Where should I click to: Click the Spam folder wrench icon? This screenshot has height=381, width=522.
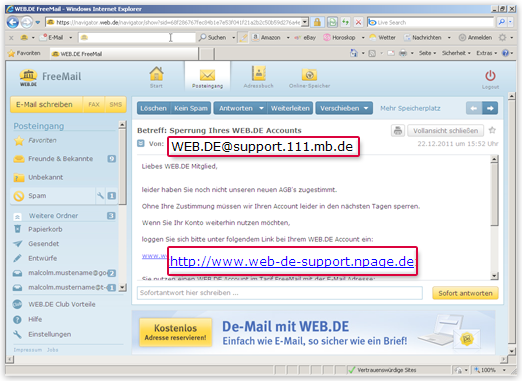click(100, 195)
